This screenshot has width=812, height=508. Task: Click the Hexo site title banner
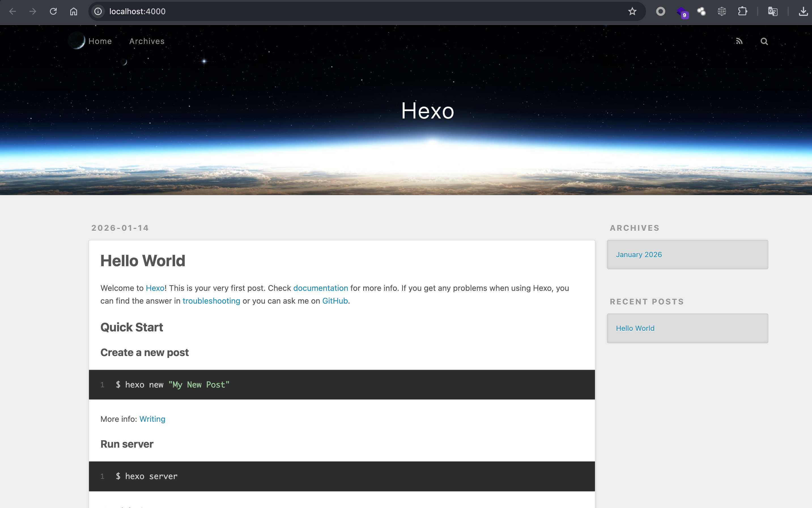428,111
